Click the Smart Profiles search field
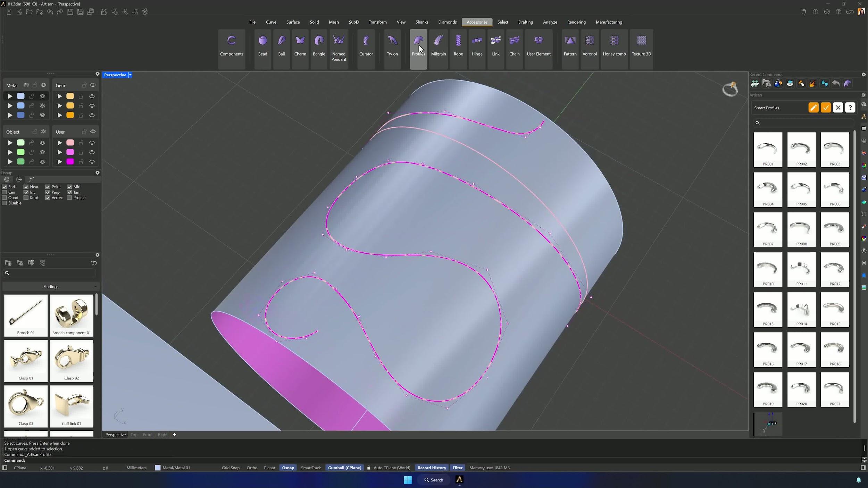The height and width of the screenshot is (488, 868). tap(803, 123)
